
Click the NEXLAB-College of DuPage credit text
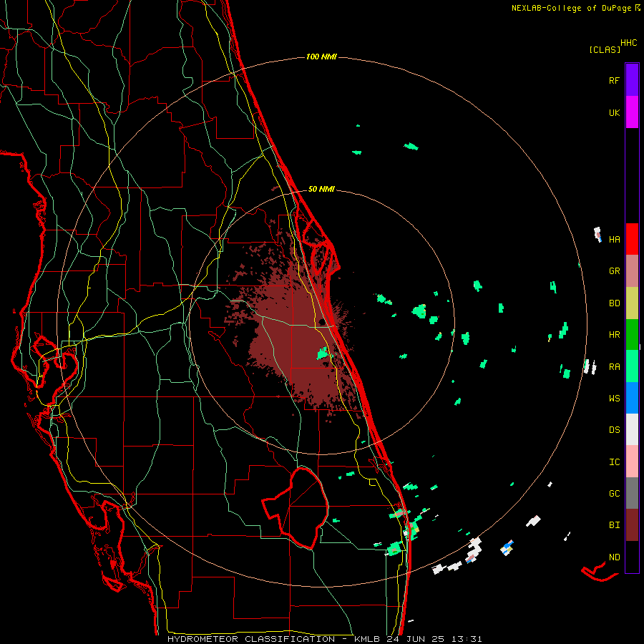pos(572,8)
